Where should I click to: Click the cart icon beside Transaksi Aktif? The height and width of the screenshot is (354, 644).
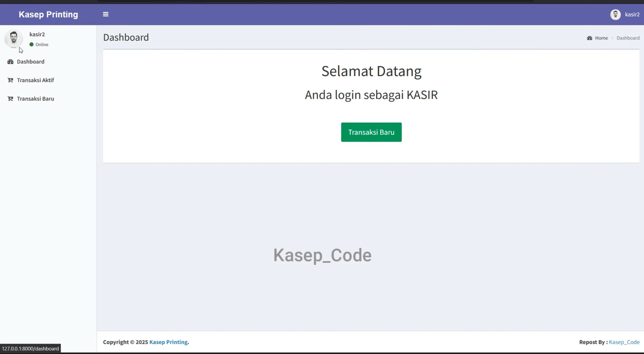(10, 80)
